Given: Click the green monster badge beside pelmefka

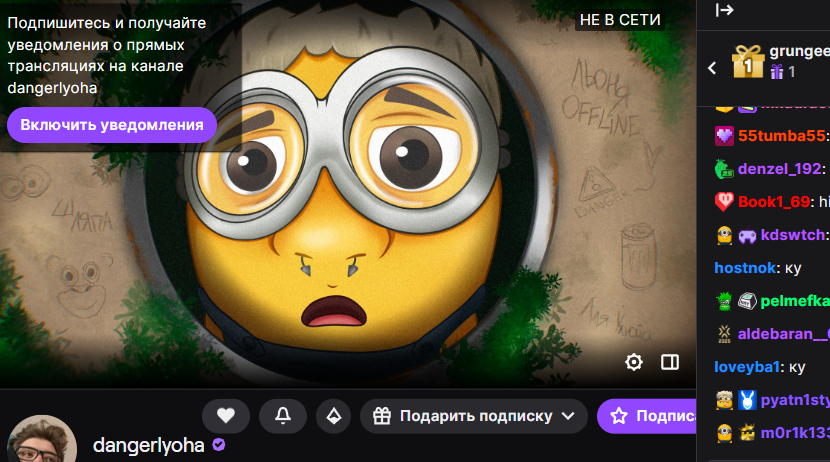Looking at the screenshot, I should click(724, 301).
